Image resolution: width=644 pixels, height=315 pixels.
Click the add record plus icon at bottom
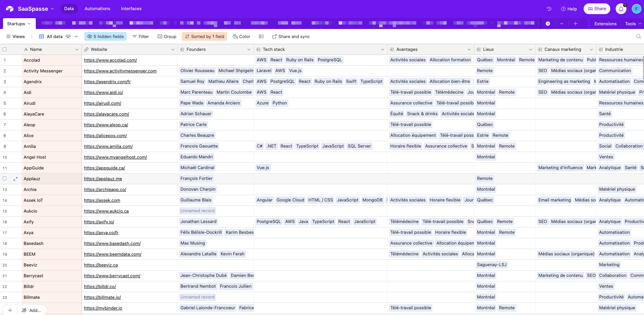[x=10, y=310]
